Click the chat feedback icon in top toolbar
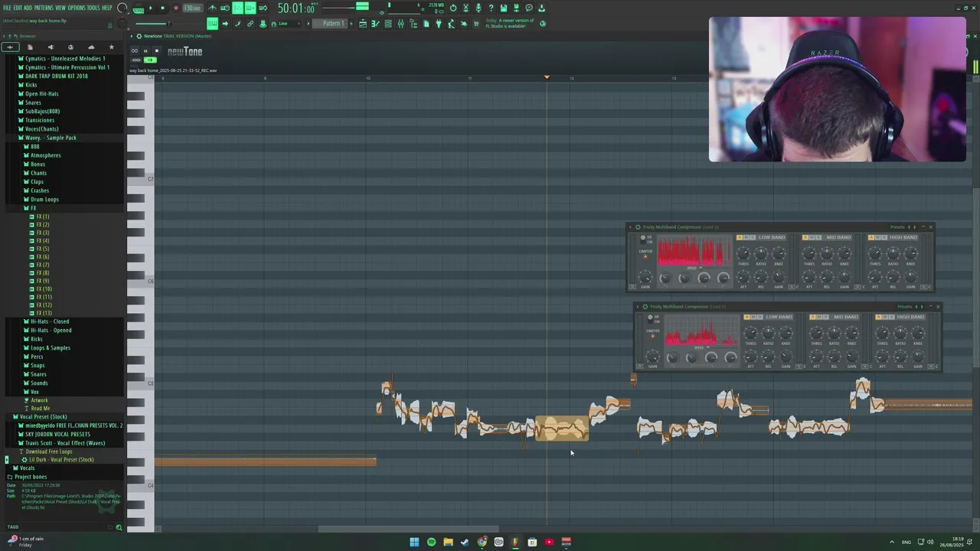 click(529, 8)
